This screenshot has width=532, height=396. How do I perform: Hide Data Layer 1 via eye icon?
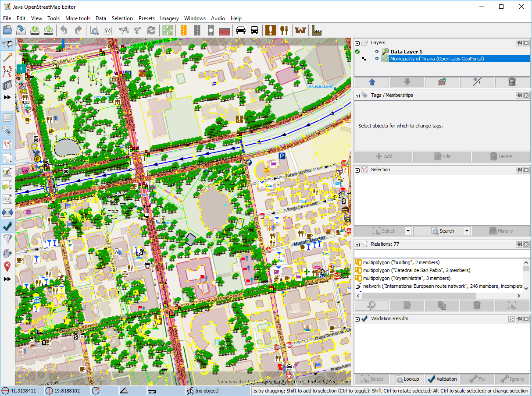tap(377, 52)
